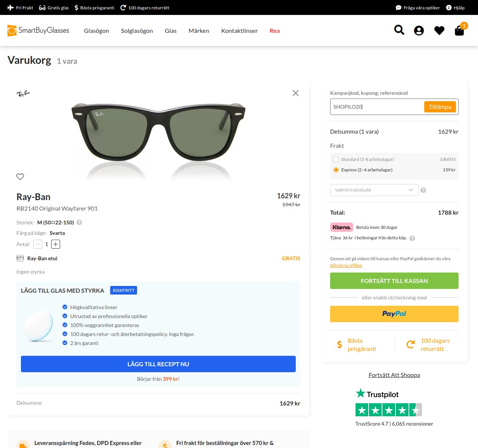Click the Gratis glas glasses icon
Image resolution: width=478 pixels, height=448 pixels.
[42, 7]
